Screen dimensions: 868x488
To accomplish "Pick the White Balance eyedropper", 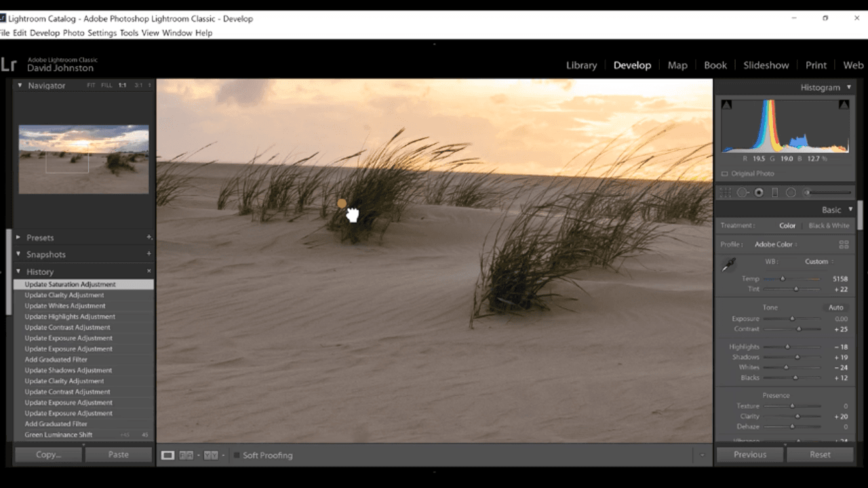I will click(x=728, y=265).
